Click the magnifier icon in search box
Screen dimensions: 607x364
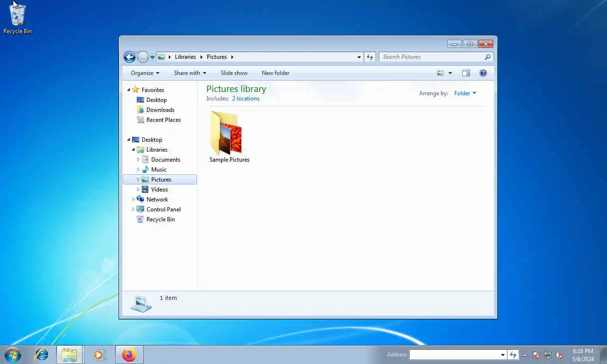click(x=487, y=57)
